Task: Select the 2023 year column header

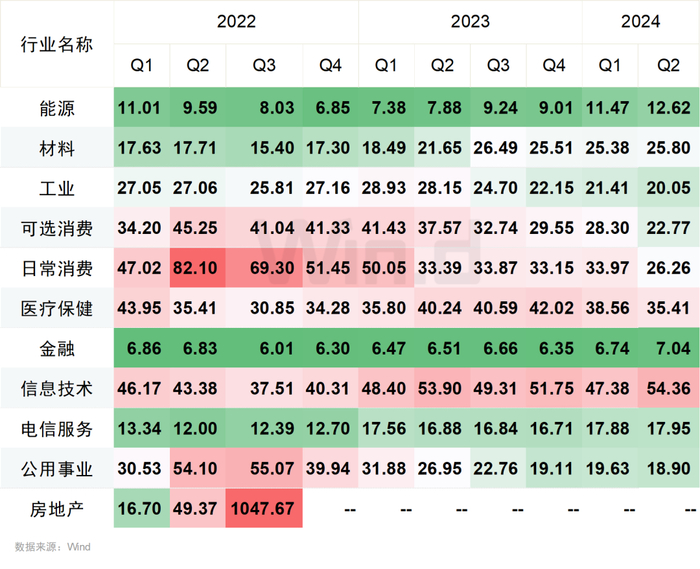Action: coord(470,22)
